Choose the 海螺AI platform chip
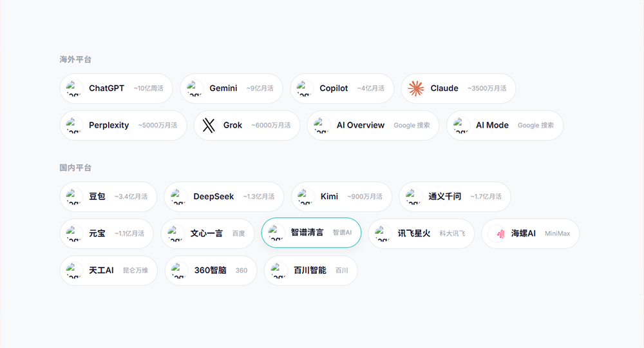 pos(530,233)
